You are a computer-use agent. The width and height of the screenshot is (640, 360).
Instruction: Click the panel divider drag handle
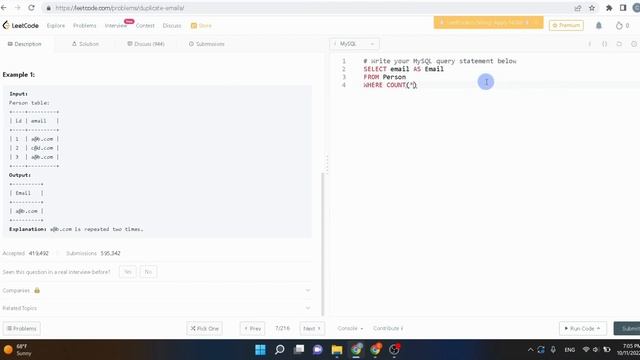click(x=327, y=164)
